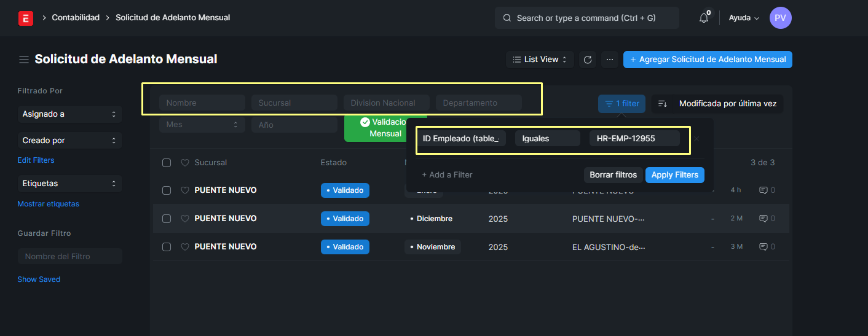Open the List View switcher

click(540, 60)
